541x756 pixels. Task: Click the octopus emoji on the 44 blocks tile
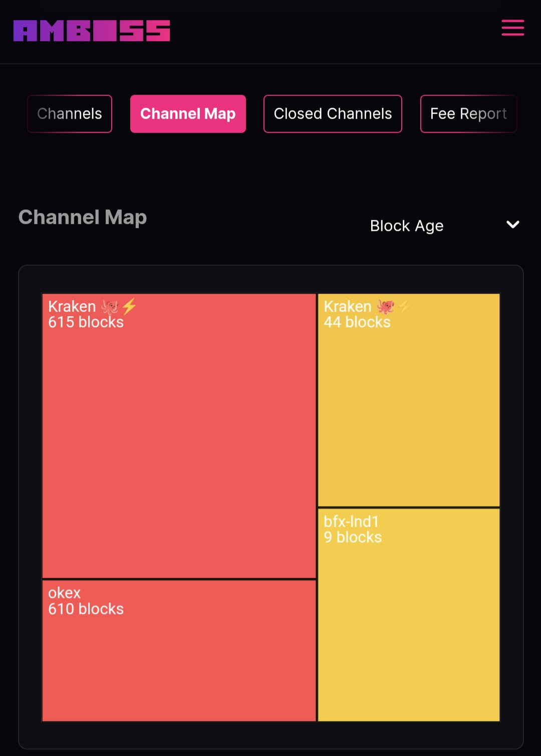click(386, 306)
